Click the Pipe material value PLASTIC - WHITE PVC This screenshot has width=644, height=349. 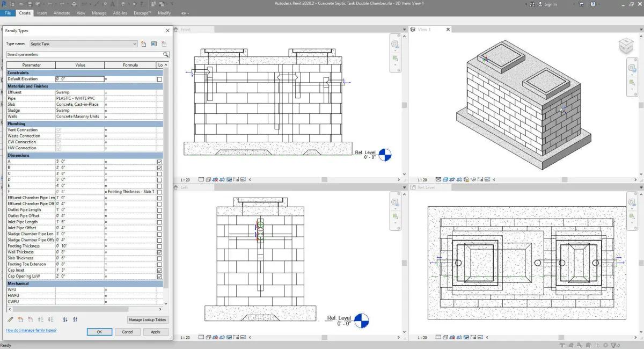79,98
